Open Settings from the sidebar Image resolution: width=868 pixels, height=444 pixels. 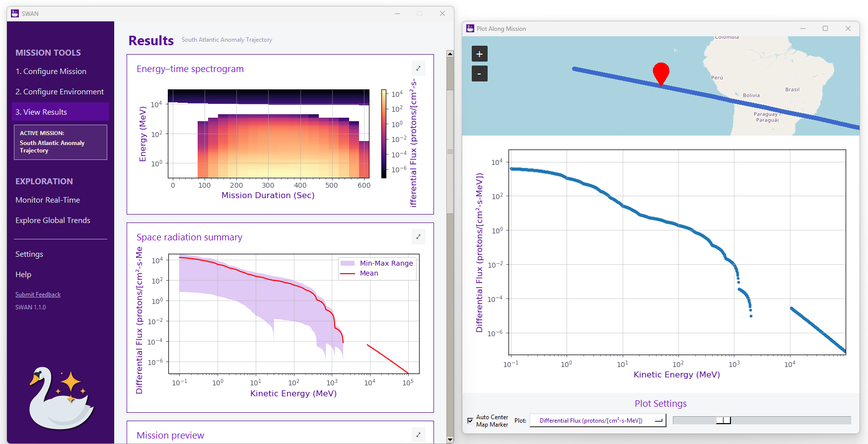click(29, 254)
